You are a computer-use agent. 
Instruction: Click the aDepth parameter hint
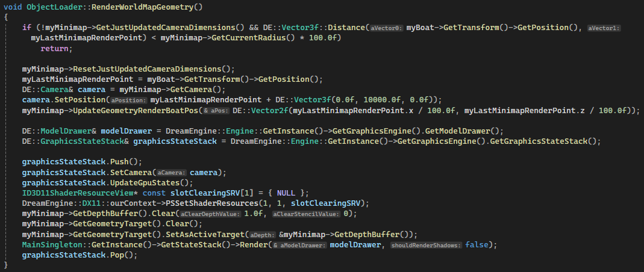pos(261,235)
